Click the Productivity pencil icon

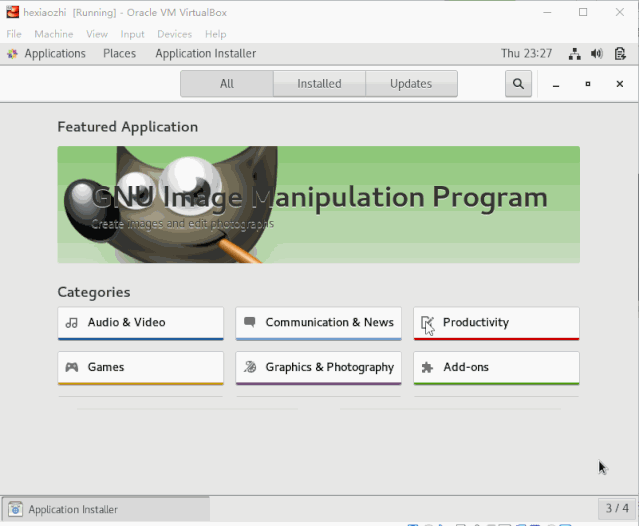click(x=427, y=323)
